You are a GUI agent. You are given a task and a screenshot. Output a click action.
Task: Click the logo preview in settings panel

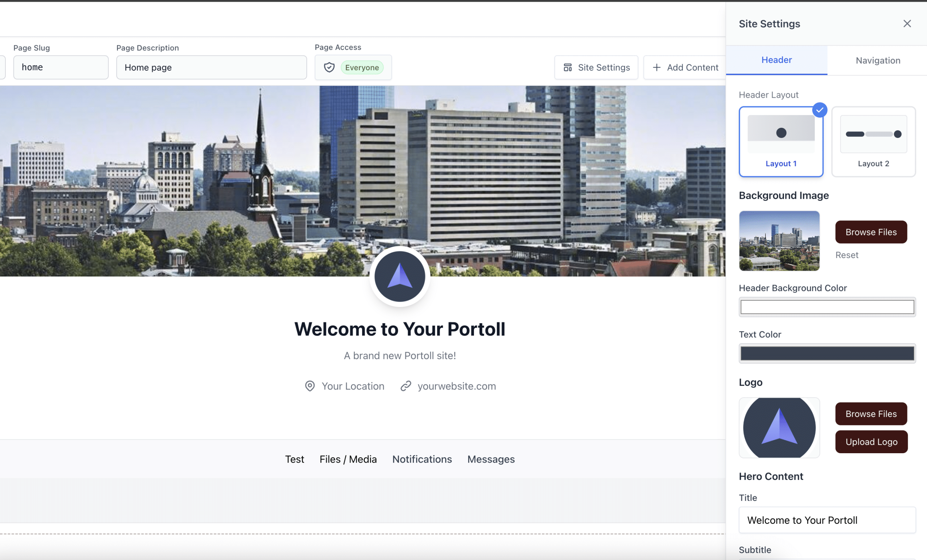[x=779, y=428]
